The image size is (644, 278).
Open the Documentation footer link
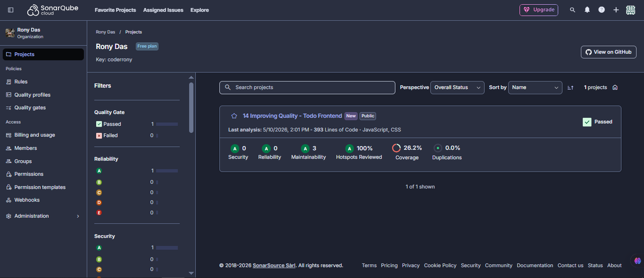click(x=535, y=265)
